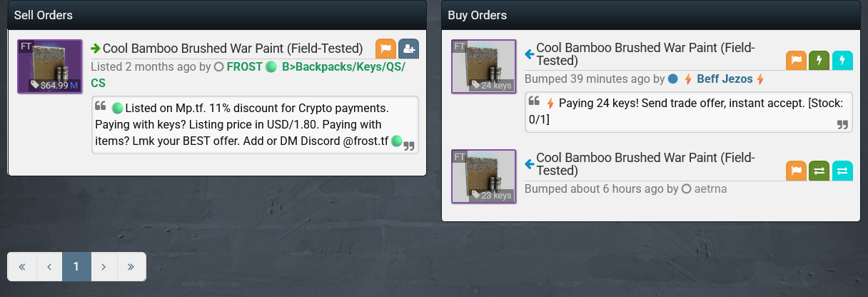Screen dimensions: 868x297
Task: Go to first page with double-left chevron
Action: click(x=22, y=266)
